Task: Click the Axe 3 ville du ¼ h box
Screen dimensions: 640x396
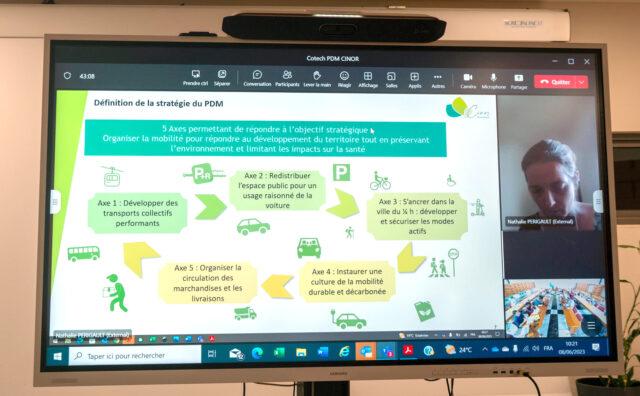Action: (417, 216)
